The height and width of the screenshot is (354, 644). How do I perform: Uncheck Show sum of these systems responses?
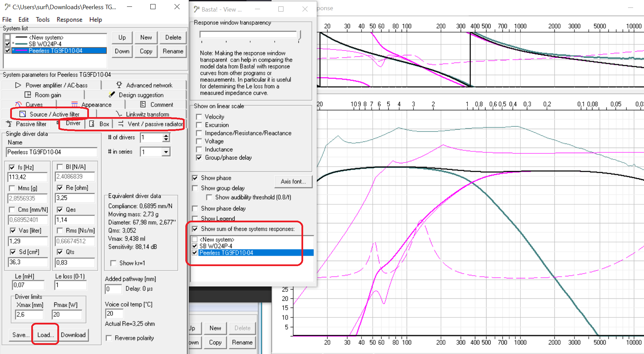click(195, 229)
